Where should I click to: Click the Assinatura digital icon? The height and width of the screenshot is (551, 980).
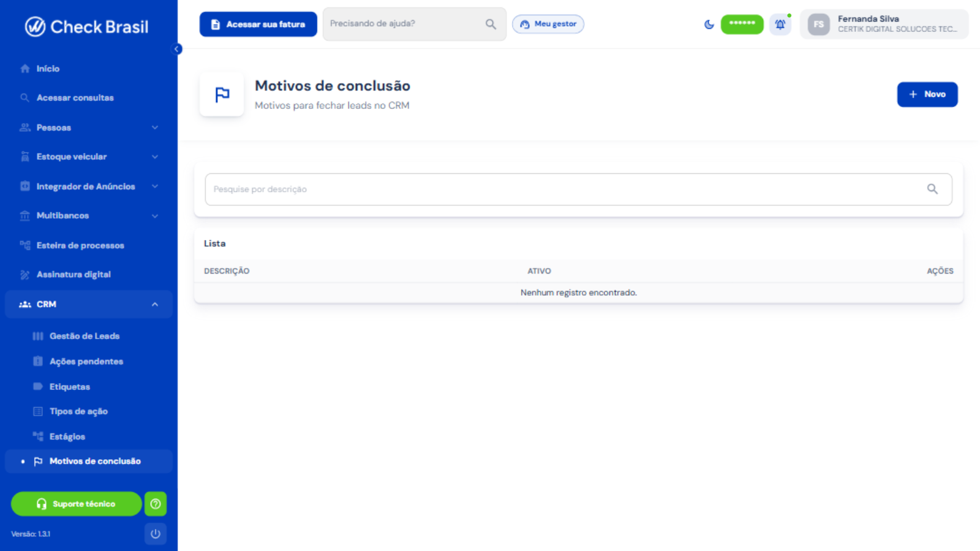tap(25, 275)
